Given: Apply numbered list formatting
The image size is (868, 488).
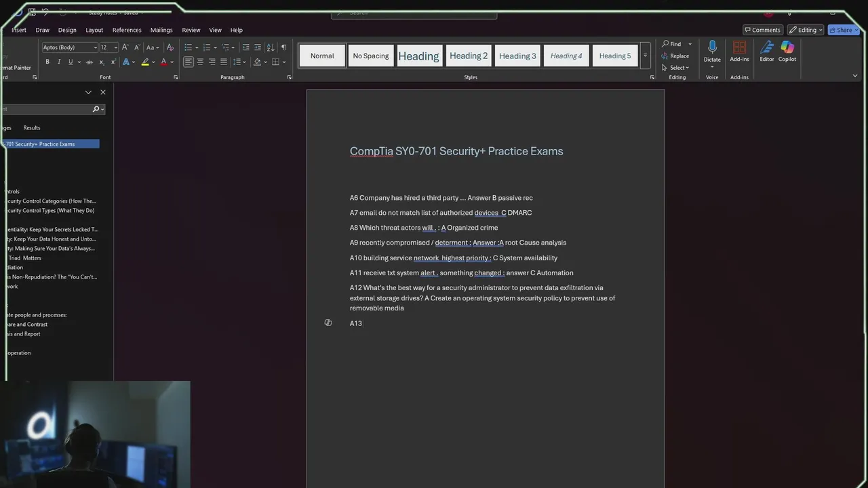Looking at the screenshot, I should click(207, 47).
